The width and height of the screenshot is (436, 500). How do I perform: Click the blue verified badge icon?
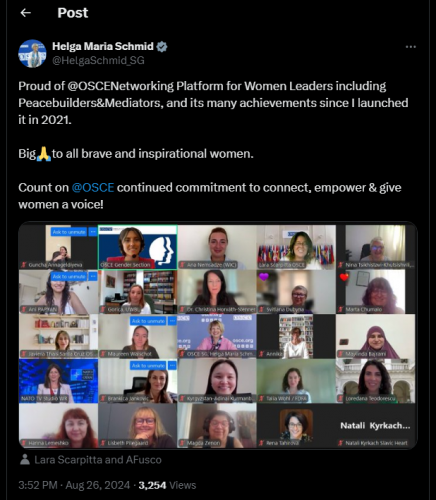pyautogui.click(x=162, y=46)
